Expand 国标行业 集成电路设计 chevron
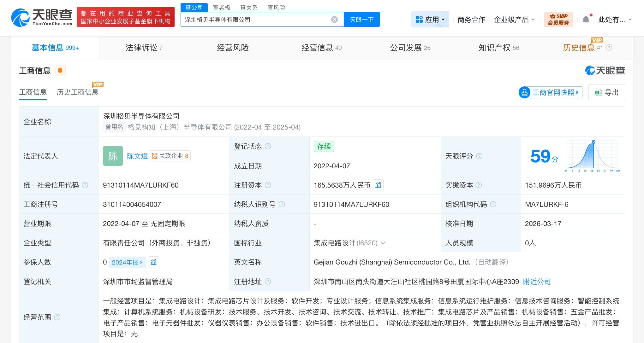Viewport: 644px width, 343px height. [x=383, y=243]
